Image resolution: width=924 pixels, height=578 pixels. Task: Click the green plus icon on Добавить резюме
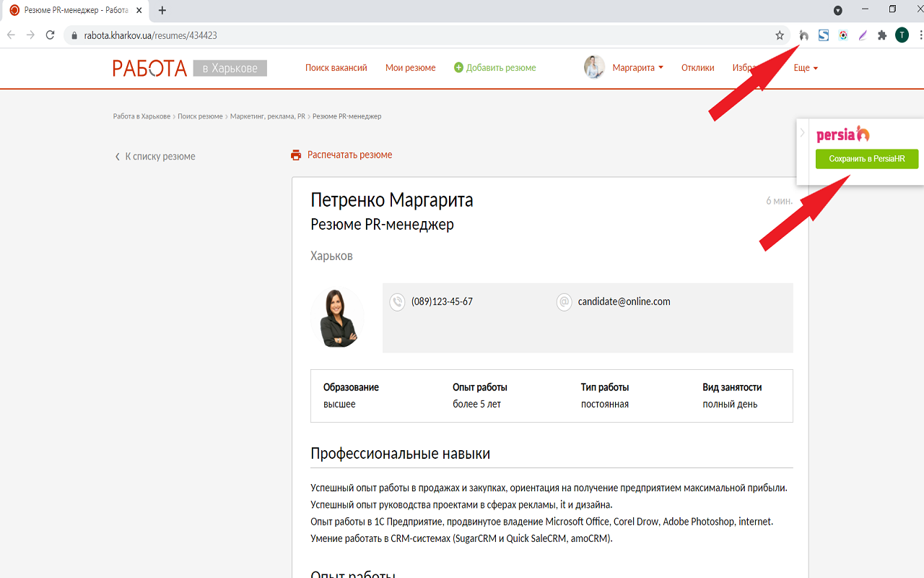pyautogui.click(x=458, y=66)
